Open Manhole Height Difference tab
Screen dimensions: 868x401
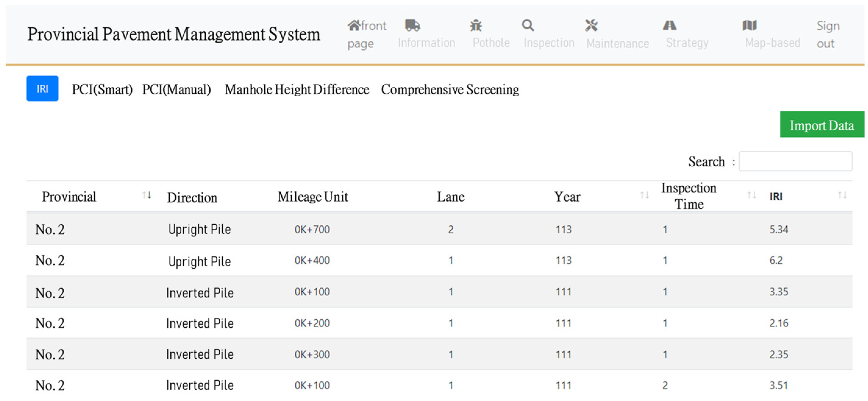(x=297, y=90)
